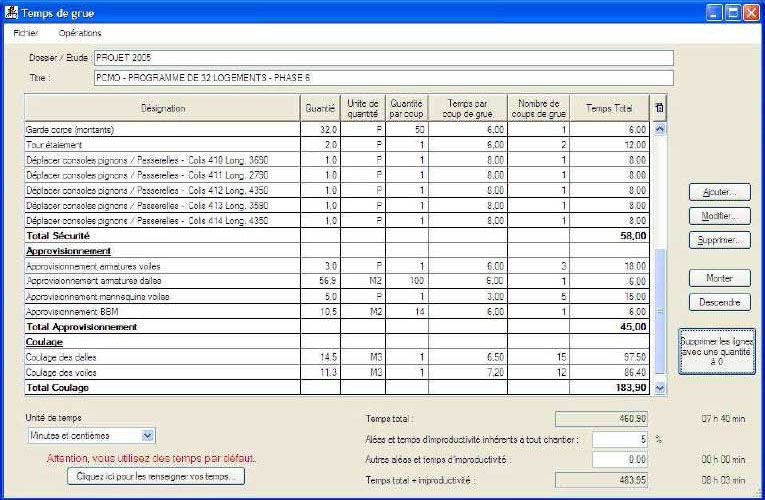Click the Nombre de coups de grue header

(x=539, y=108)
